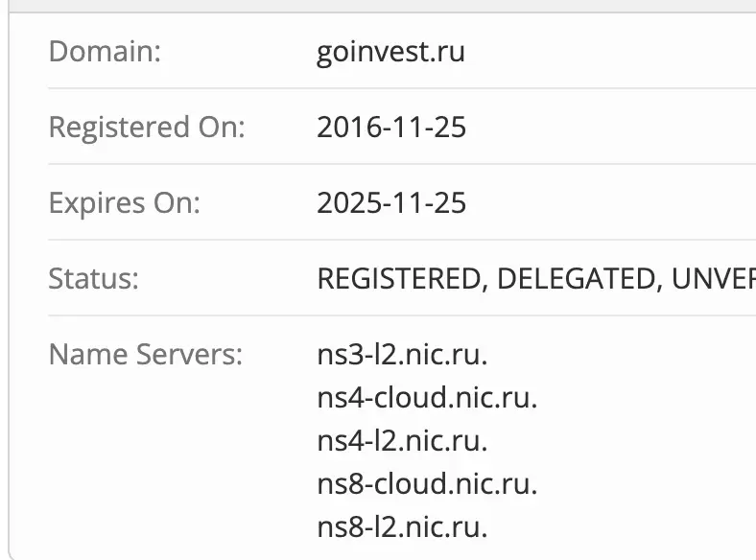The width and height of the screenshot is (756, 560).
Task: Select name server ns8-l2.nic.ru.
Action: pyautogui.click(x=402, y=526)
